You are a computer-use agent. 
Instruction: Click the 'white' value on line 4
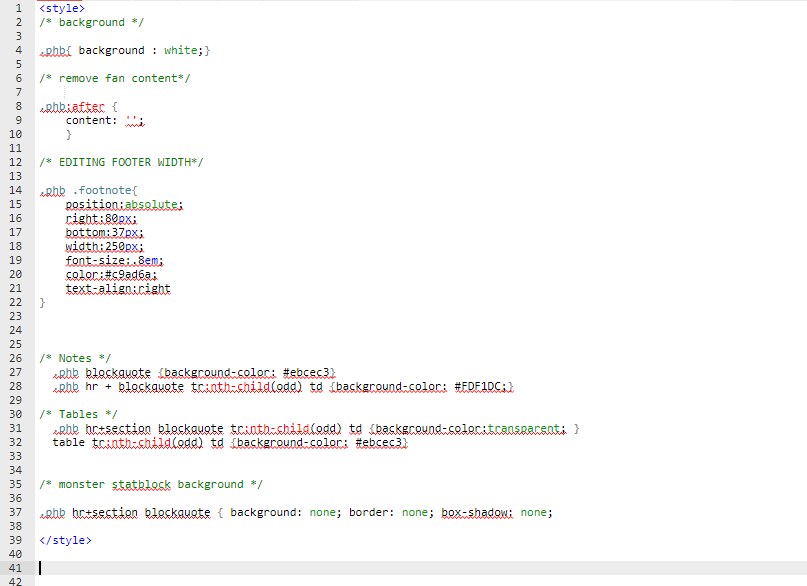181,50
